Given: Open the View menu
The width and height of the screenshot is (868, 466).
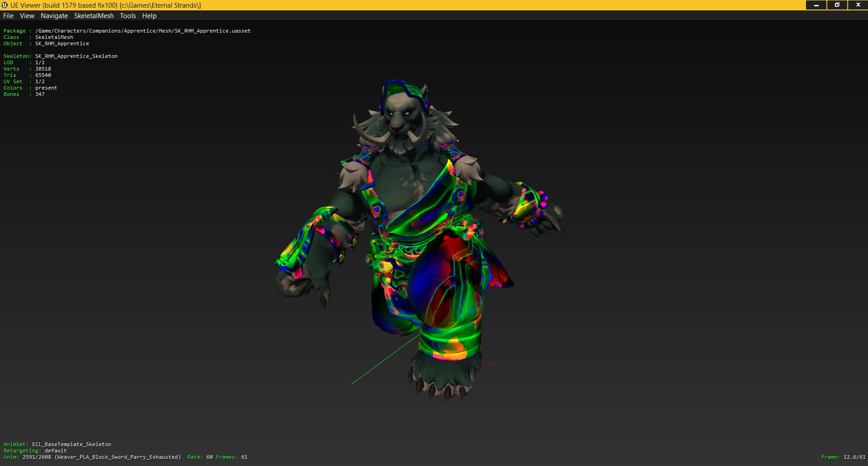Looking at the screenshot, I should [27, 16].
